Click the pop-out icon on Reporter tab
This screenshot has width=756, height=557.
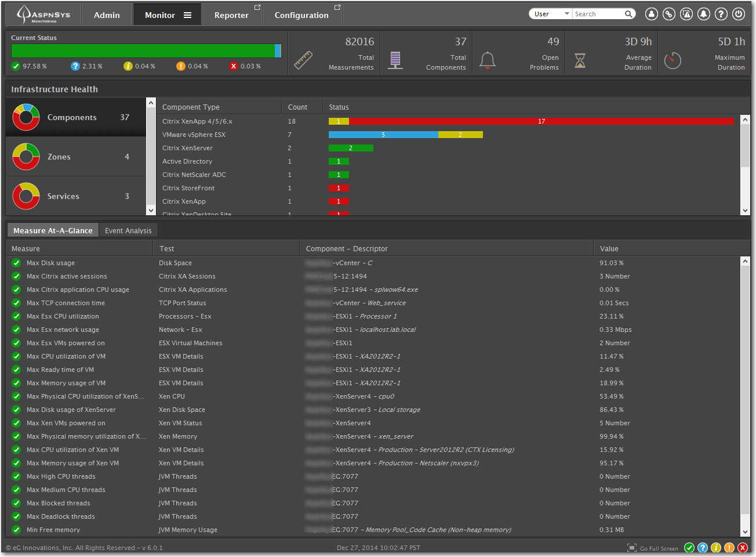(257, 8)
